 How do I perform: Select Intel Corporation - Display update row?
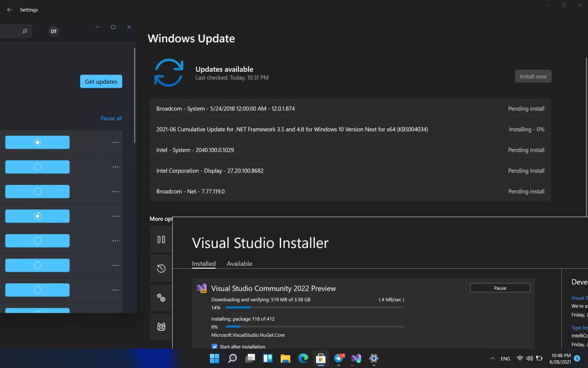[x=350, y=171]
